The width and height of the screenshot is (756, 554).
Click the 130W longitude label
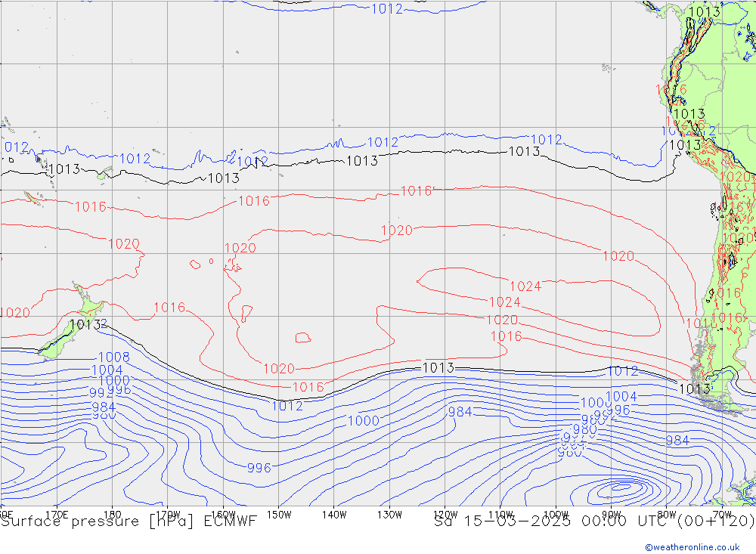tap(389, 515)
